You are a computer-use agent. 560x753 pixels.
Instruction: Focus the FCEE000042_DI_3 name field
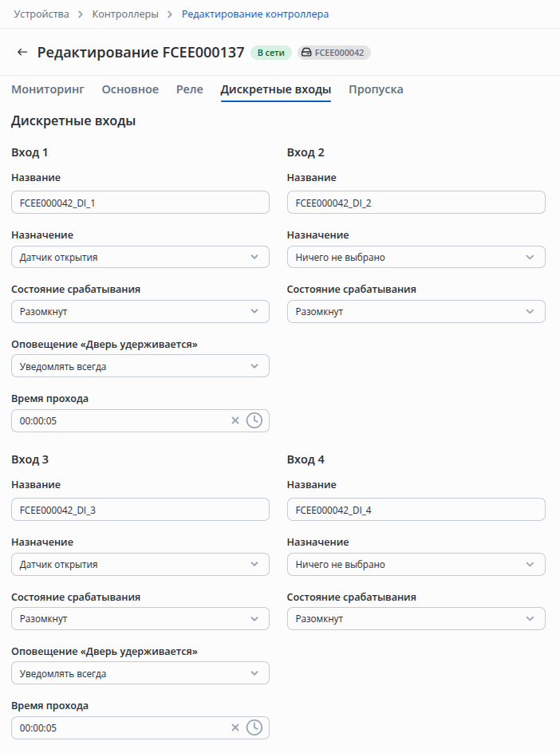point(140,510)
